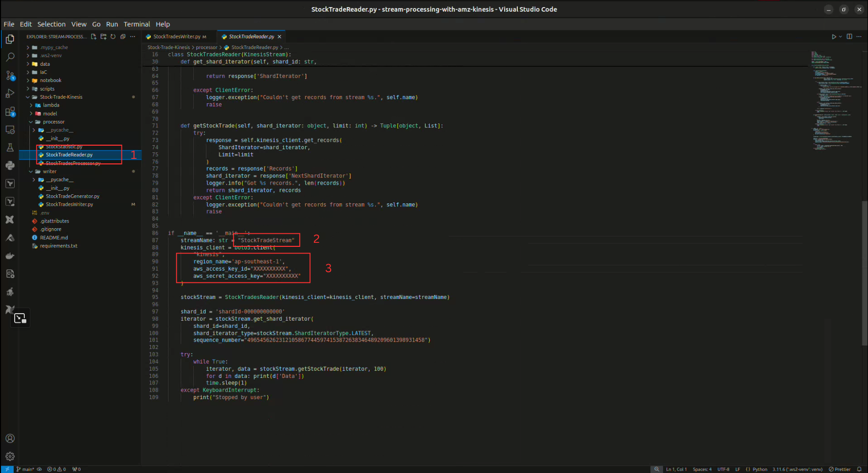Open the Testing flask view
Screen dimensions: 868x473
click(x=10, y=148)
